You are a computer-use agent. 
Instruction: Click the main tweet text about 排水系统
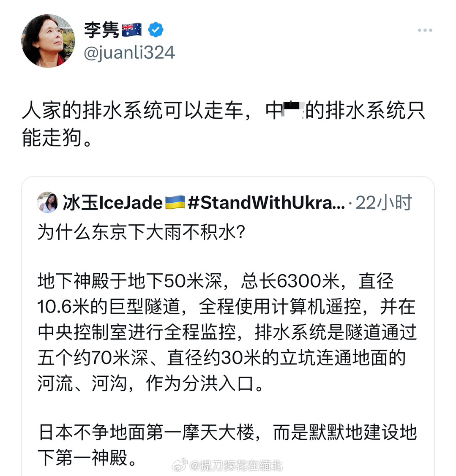(224, 124)
